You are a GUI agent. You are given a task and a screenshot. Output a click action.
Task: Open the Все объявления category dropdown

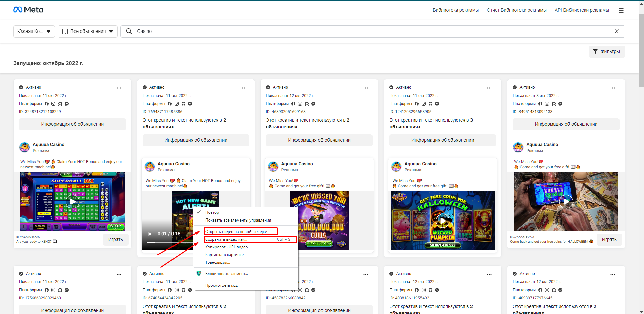(88, 31)
